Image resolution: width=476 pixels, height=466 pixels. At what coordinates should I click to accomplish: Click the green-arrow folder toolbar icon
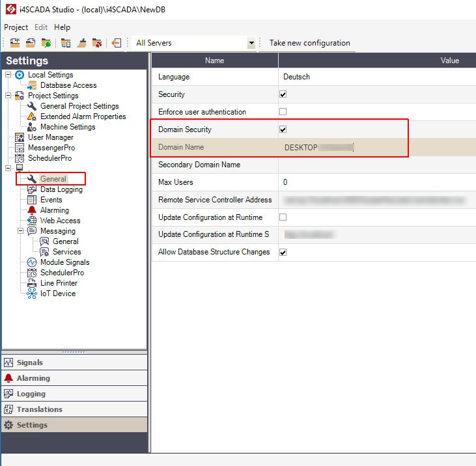[x=46, y=43]
